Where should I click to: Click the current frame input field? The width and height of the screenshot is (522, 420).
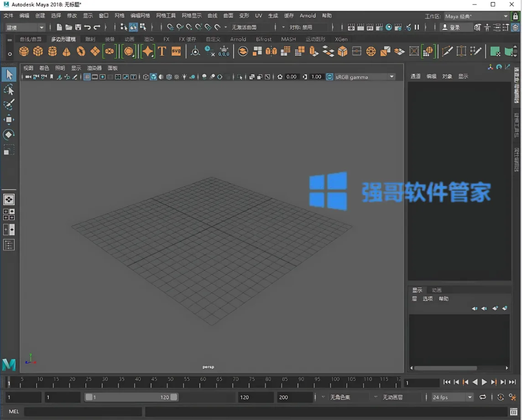coord(422,383)
